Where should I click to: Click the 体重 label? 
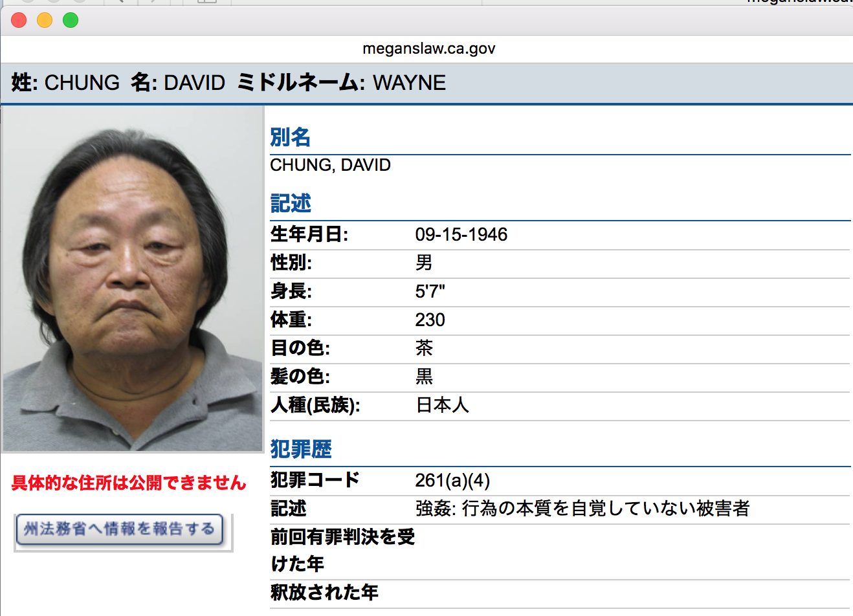click(x=291, y=320)
